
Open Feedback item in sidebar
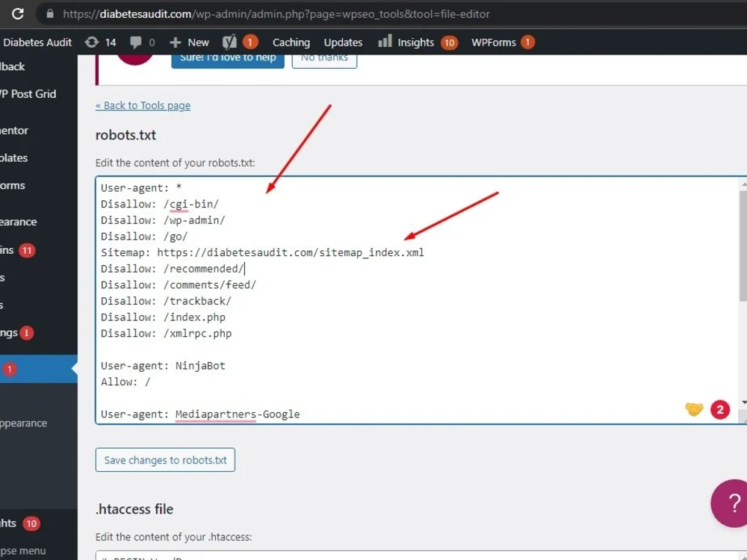pos(13,66)
